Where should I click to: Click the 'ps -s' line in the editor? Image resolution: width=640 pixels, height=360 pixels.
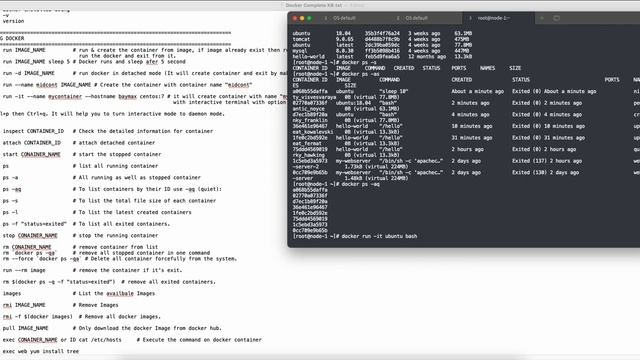click(109, 201)
